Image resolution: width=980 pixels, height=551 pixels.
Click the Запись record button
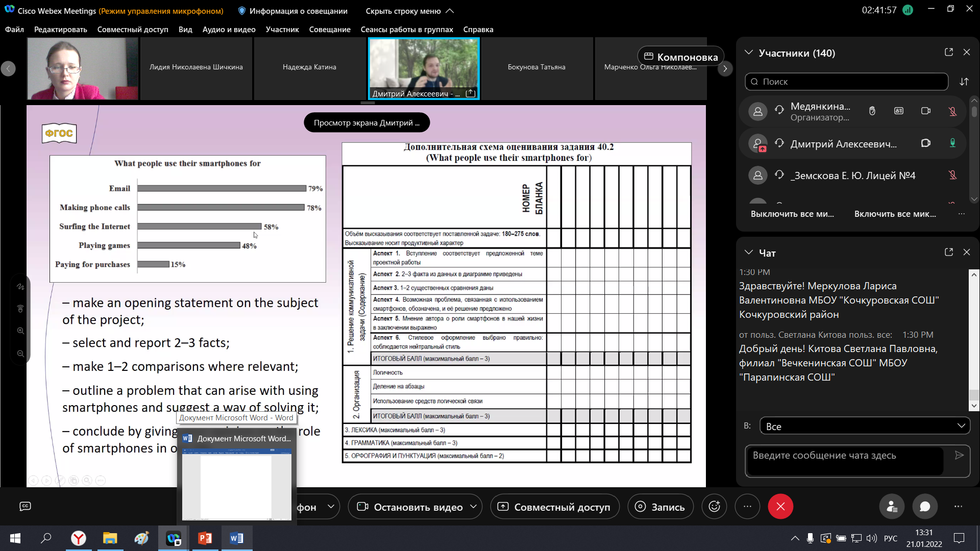pos(660,507)
